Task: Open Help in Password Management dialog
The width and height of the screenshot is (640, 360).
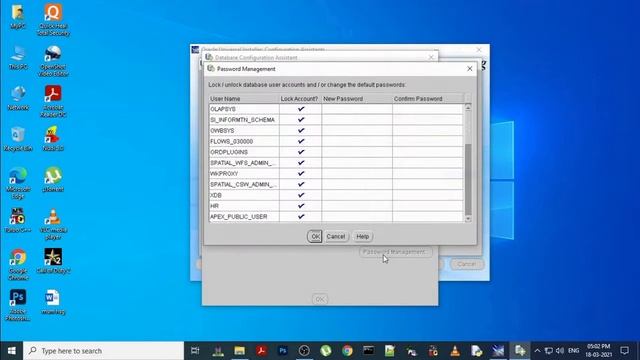Action: click(x=362, y=236)
